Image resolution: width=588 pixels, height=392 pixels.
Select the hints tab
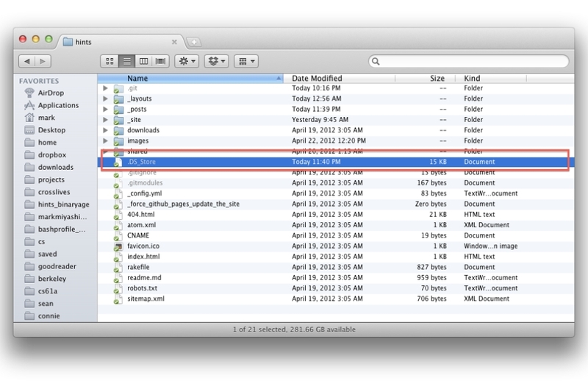[120, 42]
